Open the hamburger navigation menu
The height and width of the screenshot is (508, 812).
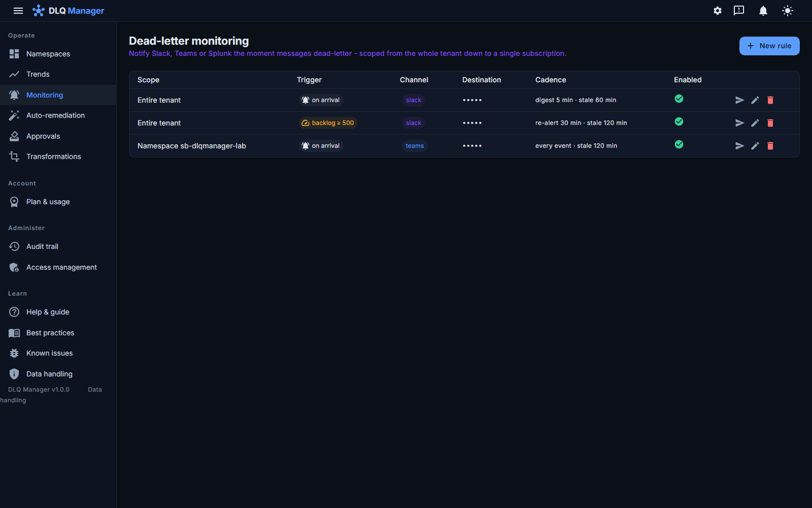pyautogui.click(x=18, y=11)
